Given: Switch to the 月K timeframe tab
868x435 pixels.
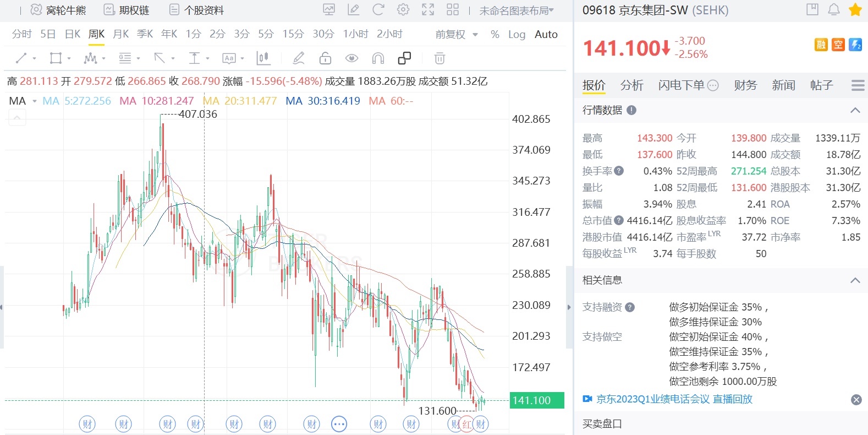Looking at the screenshot, I should [120, 34].
